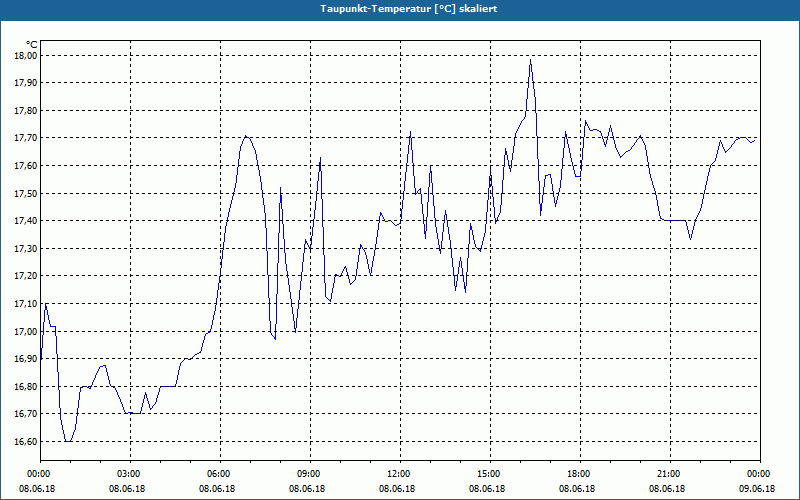Click the 17,80 y-axis label
The height and width of the screenshot is (500, 800).
[x=24, y=111]
